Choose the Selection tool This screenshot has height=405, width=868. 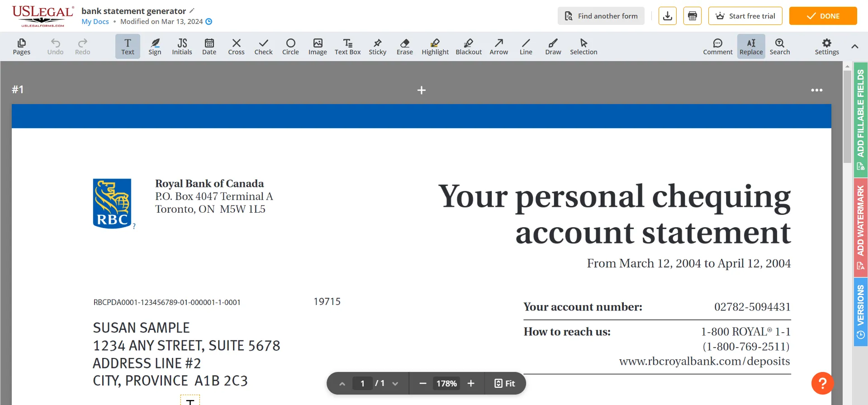pyautogui.click(x=583, y=47)
